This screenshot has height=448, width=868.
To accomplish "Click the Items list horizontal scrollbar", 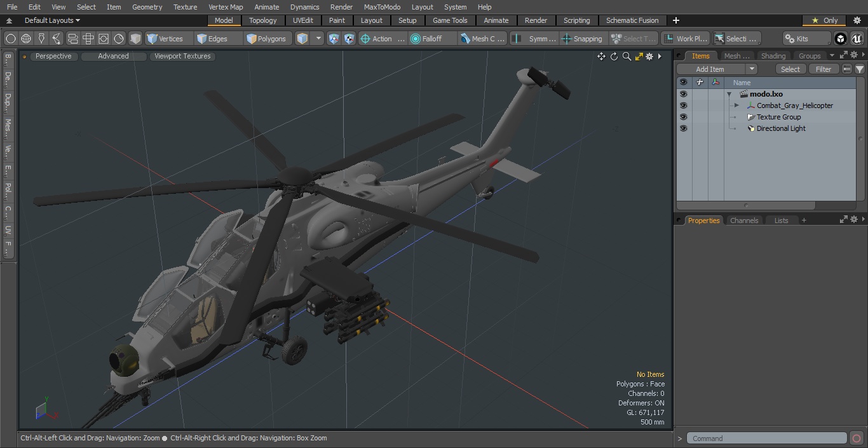I will click(747, 205).
